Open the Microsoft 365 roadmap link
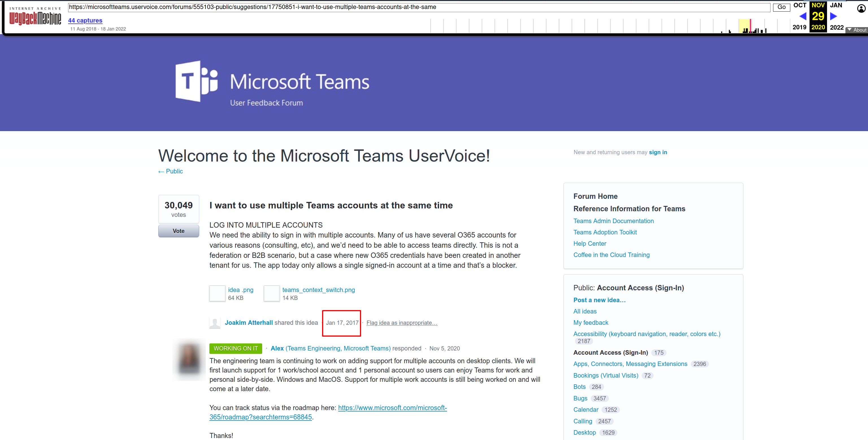 coord(328,412)
